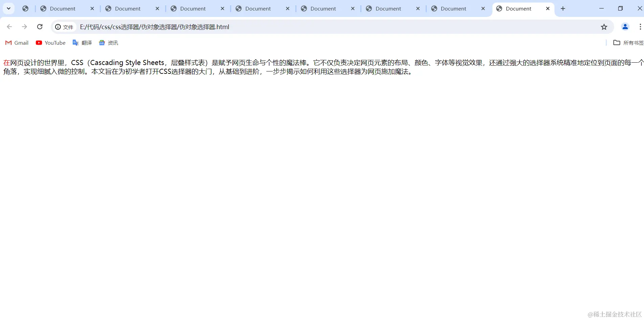The height and width of the screenshot is (320, 644).
Task: Close the first titled Document tab
Action: pyautogui.click(x=92, y=8)
